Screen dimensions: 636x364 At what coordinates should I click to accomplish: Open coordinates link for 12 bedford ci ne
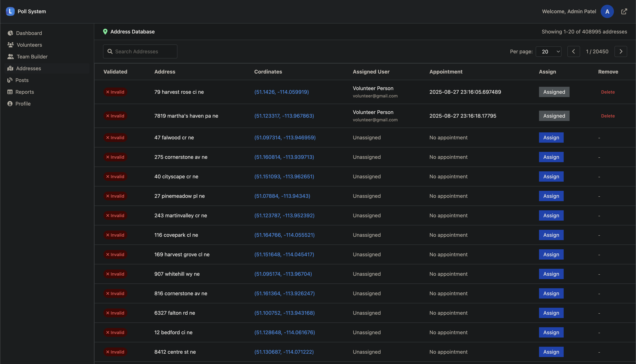click(x=284, y=332)
